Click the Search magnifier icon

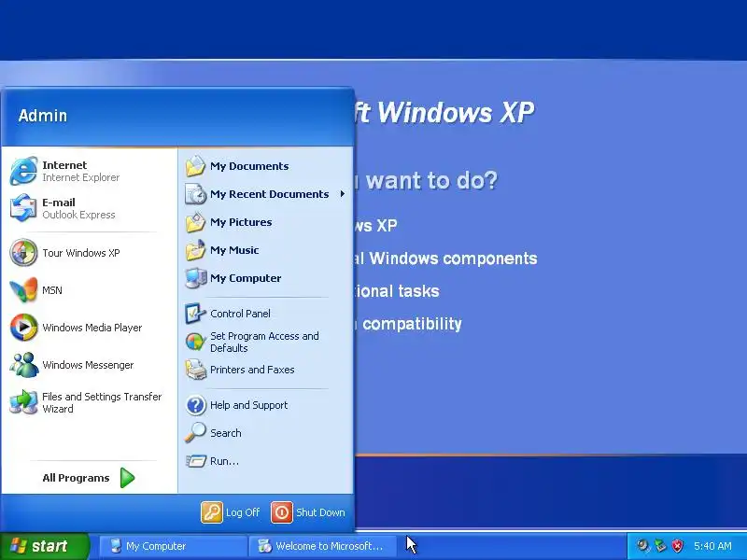195,433
